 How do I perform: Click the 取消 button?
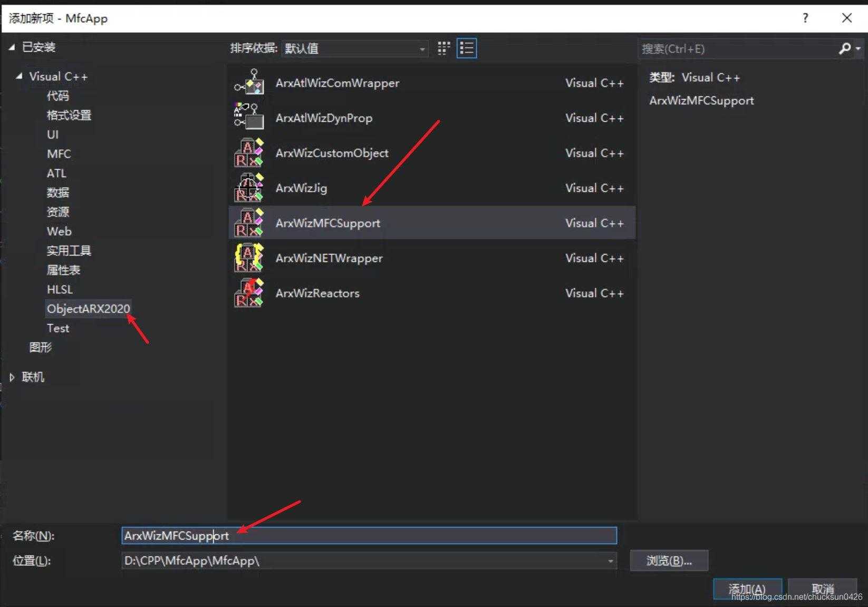[x=823, y=589]
